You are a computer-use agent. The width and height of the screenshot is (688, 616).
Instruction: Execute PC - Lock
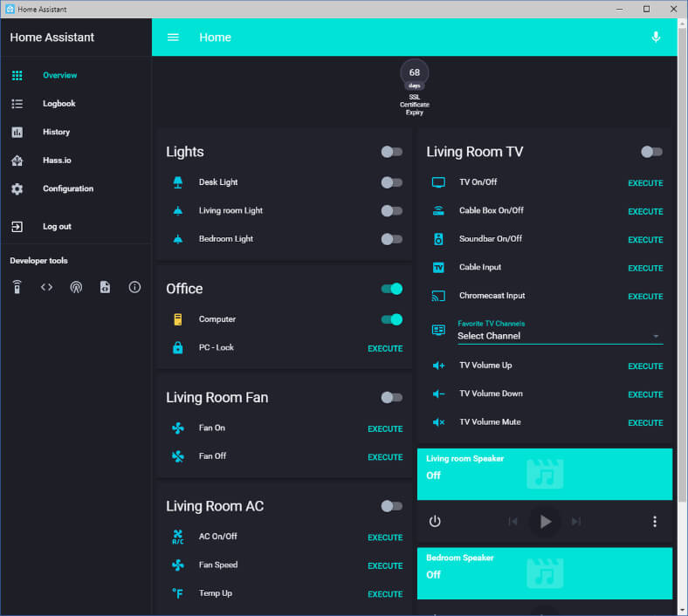(x=385, y=348)
